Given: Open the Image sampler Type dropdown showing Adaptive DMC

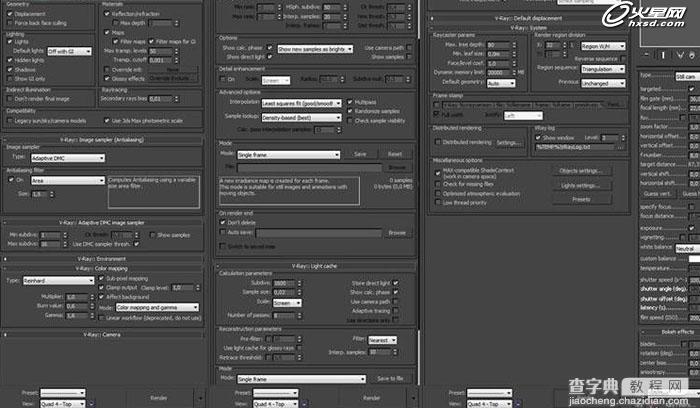Looking at the screenshot, I should tap(68, 158).
